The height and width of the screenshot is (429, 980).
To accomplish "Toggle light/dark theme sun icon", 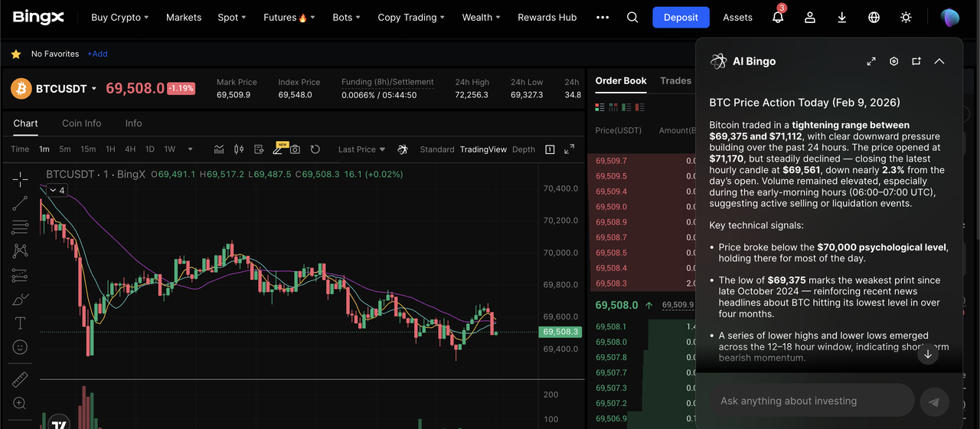I will pyautogui.click(x=906, y=18).
